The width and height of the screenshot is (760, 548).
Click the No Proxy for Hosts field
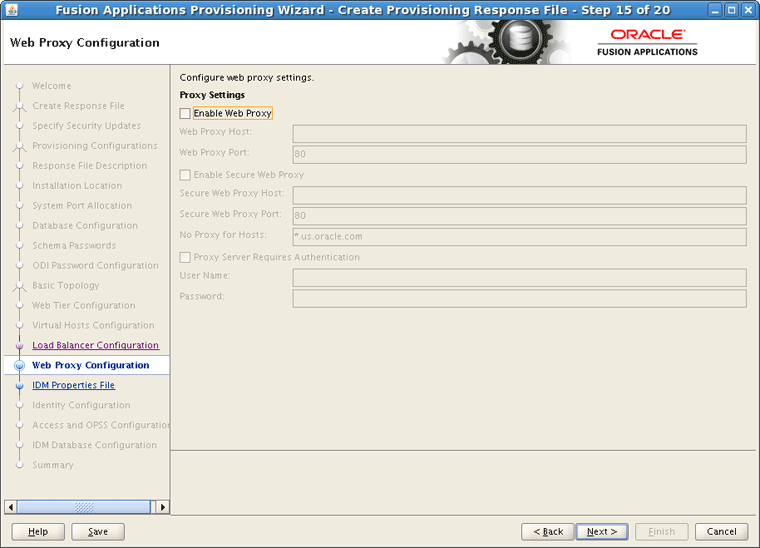point(519,237)
